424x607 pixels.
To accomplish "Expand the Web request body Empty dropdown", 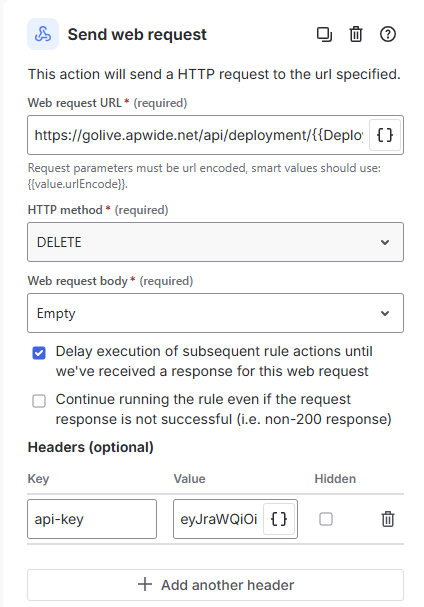I will pos(215,313).
